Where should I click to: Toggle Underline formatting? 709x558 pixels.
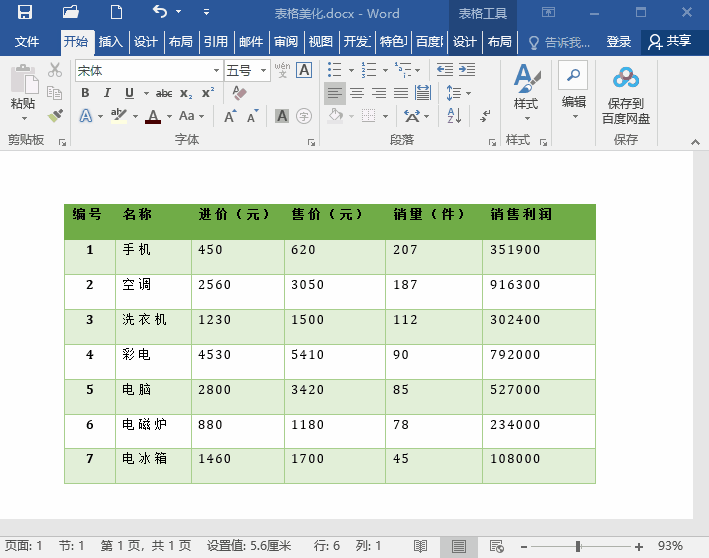129,93
